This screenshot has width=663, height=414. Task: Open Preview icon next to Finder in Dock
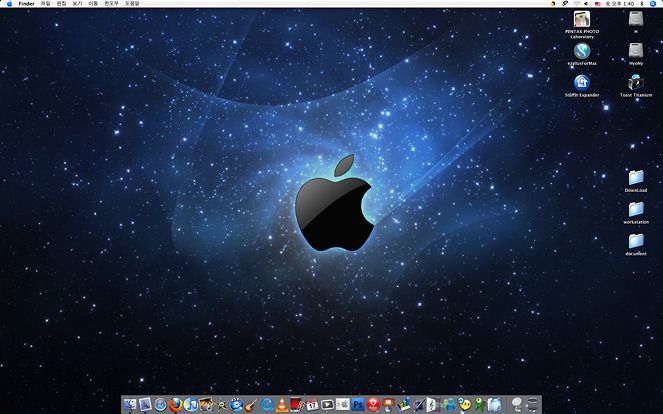point(145,405)
